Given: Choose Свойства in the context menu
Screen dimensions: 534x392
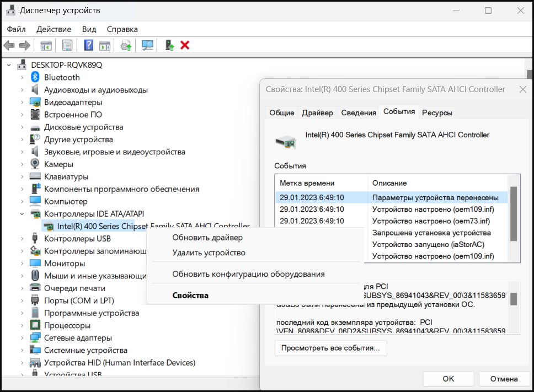Looking at the screenshot, I should click(x=190, y=296).
